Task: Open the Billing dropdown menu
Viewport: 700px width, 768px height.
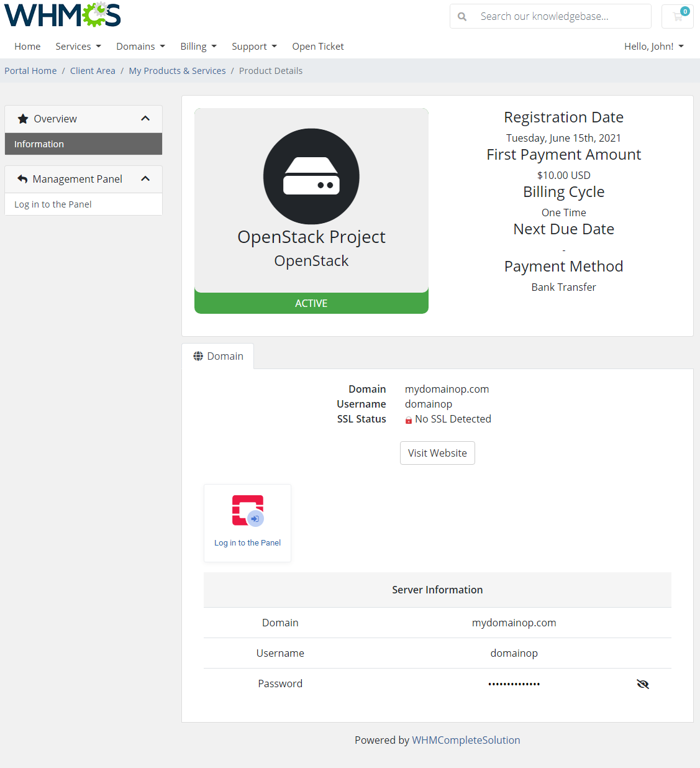Action: tap(199, 47)
